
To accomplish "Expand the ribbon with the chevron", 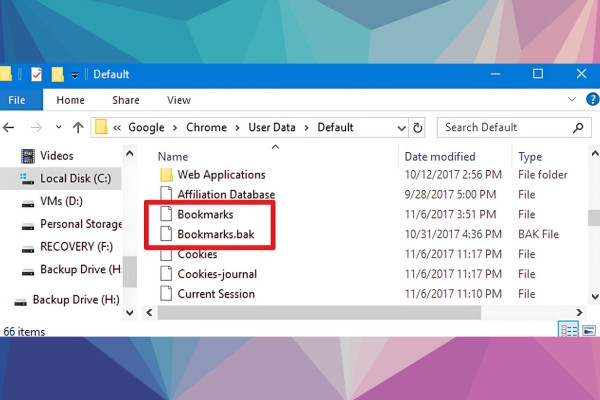I will pyautogui.click(x=572, y=100).
